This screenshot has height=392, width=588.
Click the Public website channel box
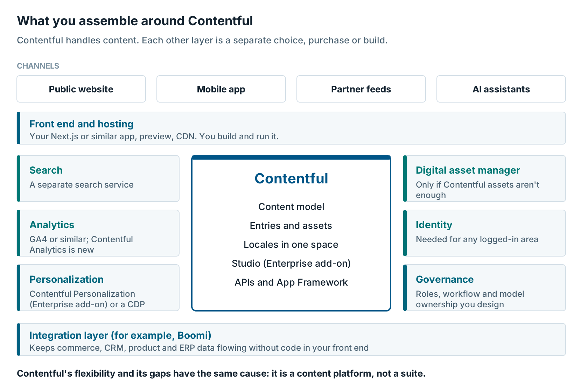[x=81, y=89]
